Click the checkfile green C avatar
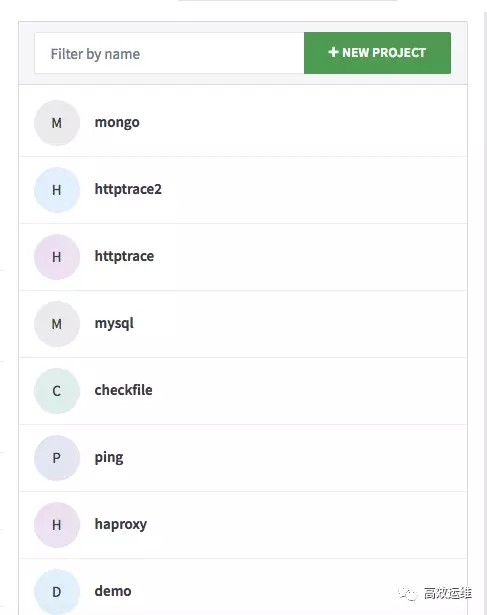 click(57, 391)
